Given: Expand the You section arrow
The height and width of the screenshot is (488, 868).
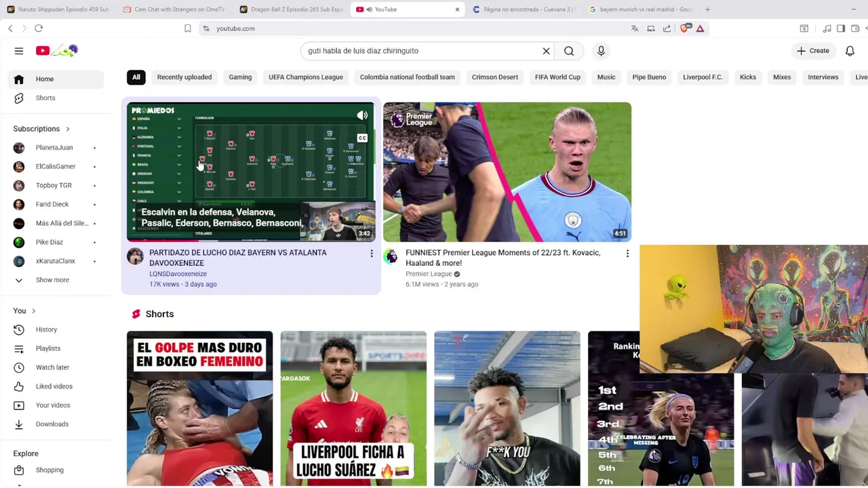Looking at the screenshot, I should click(x=33, y=311).
